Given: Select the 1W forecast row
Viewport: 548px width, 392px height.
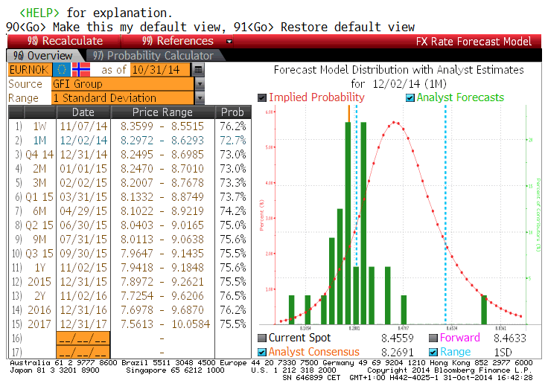Looking at the screenshot, I should coord(130,126).
